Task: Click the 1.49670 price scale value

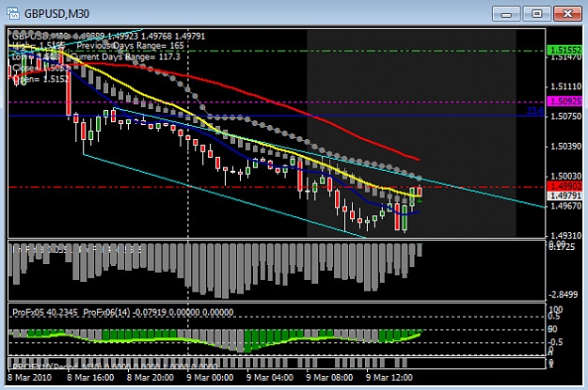Action: 565,206
